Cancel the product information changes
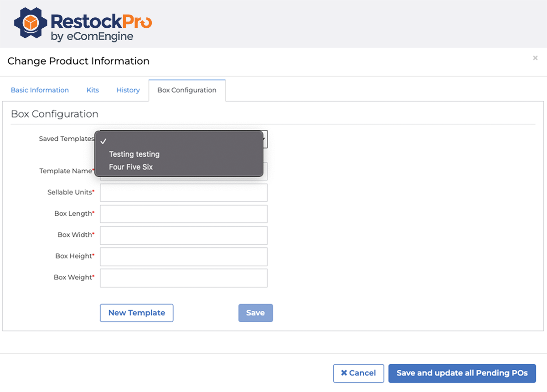This screenshot has height=392, width=547. (358, 373)
